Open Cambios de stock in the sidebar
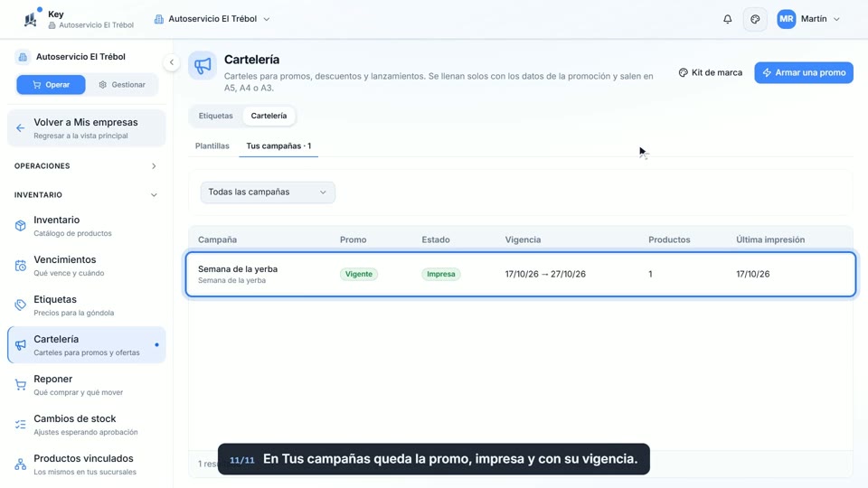 pyautogui.click(x=86, y=425)
